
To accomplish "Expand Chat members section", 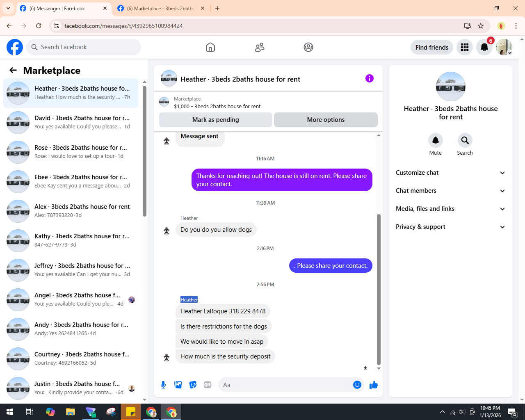I will 451,191.
